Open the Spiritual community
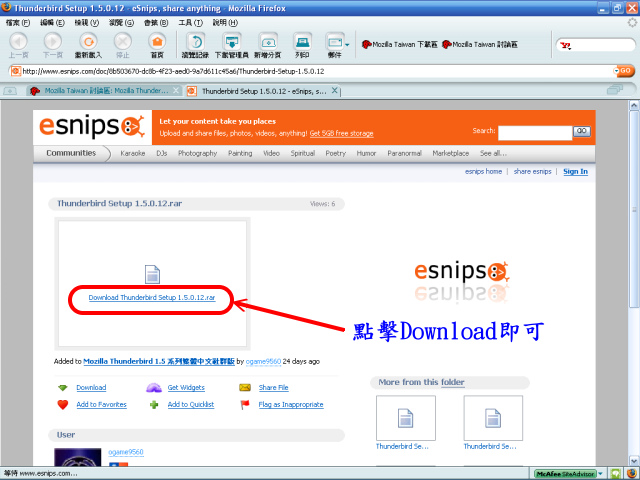The width and height of the screenshot is (640, 480). point(302,153)
